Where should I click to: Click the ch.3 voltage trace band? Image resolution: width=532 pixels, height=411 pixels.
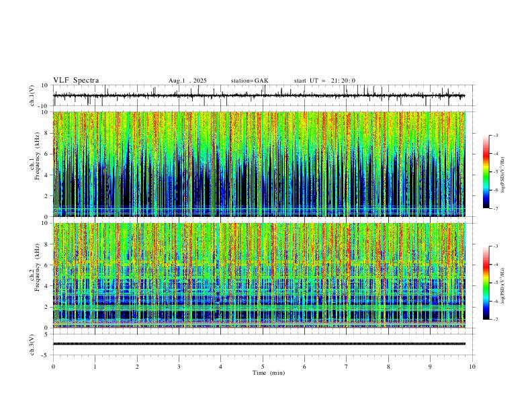pos(259,344)
